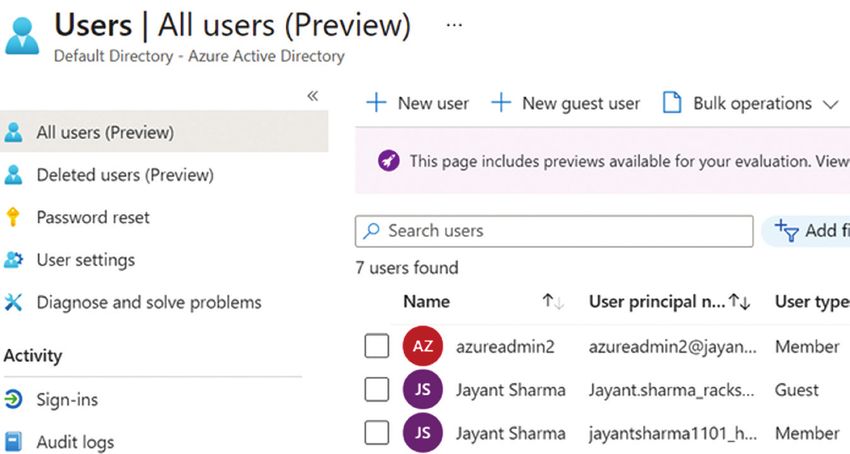
Task: Check the azureadmin2 row checkbox
Action: [376, 346]
